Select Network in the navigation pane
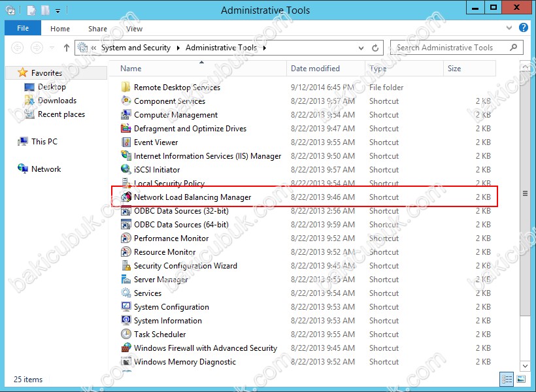Viewport: 536px width, 392px height. point(46,169)
